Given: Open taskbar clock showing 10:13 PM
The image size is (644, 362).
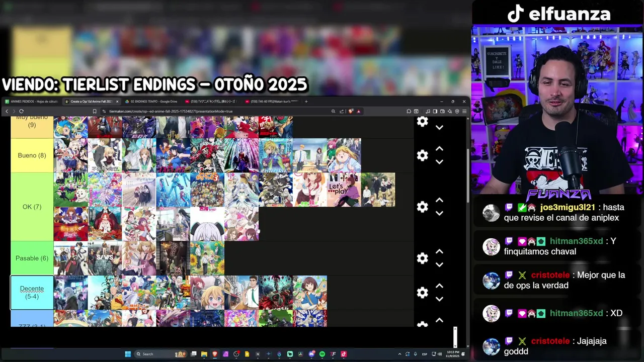Looking at the screenshot, I should [x=453, y=354].
